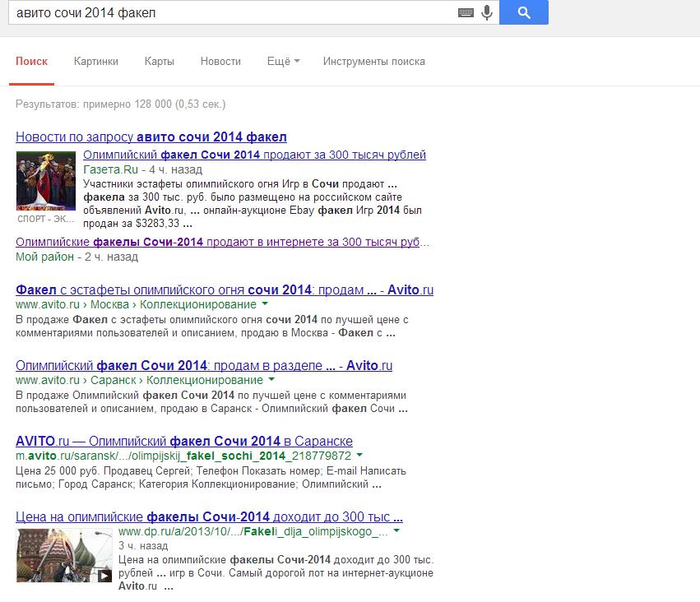Open 'AVITO.ru — Олимпийский факел Сочи 2014 в Саранске'
This screenshot has width=700, height=602.
pyautogui.click(x=184, y=440)
